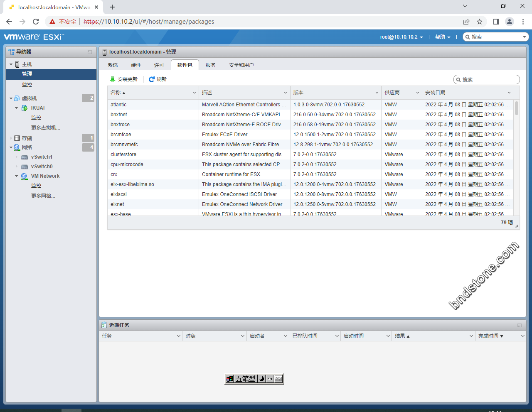The image size is (532, 412).
Task: Open the install date column dropdown arrow
Action: click(x=509, y=93)
